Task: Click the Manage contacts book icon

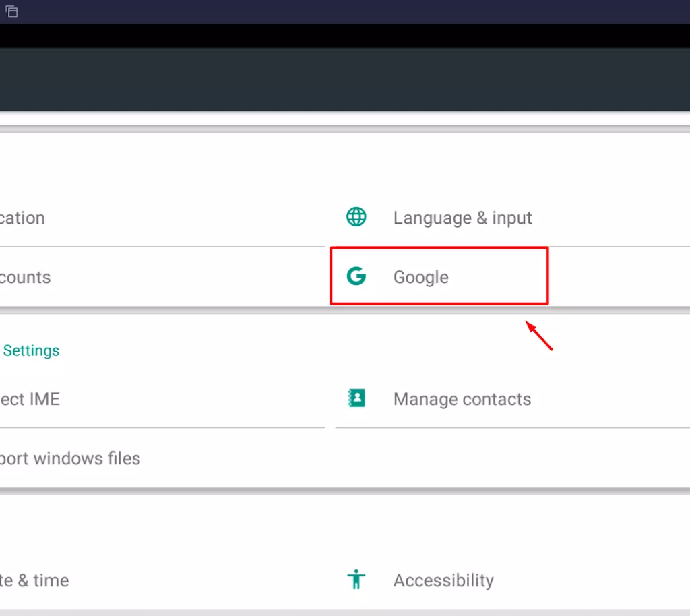Action: point(356,398)
